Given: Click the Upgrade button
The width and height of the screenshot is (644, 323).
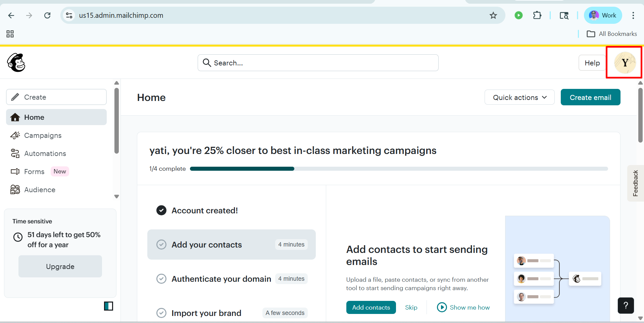Looking at the screenshot, I should (x=60, y=266).
